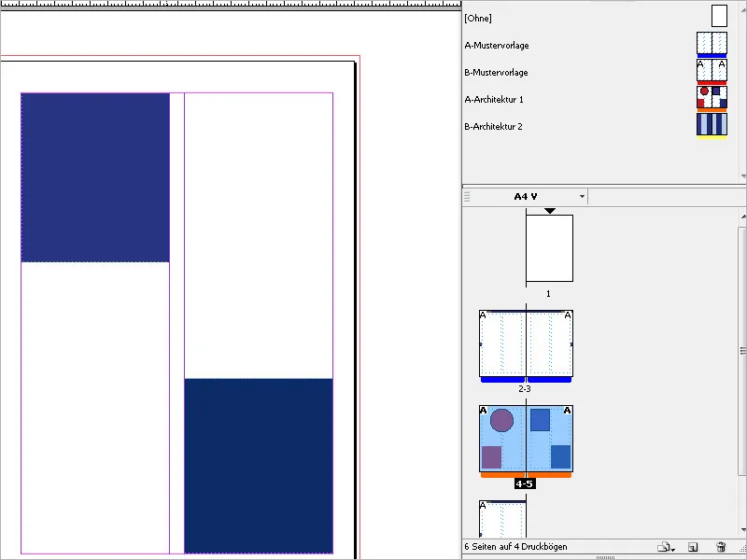The width and height of the screenshot is (747, 560).
Task: Select the page 1 thumbnail
Action: [x=549, y=248]
